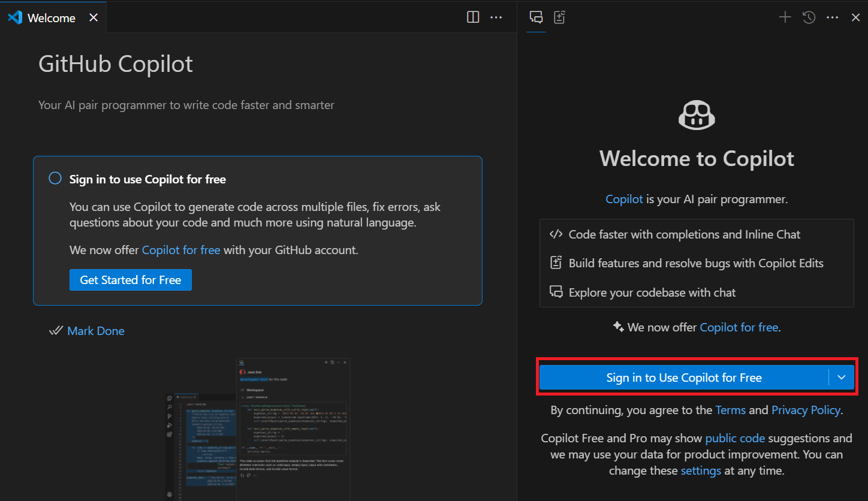The height and width of the screenshot is (501, 868).
Task: Open the editor More Actions ellipsis
Action: tap(496, 17)
